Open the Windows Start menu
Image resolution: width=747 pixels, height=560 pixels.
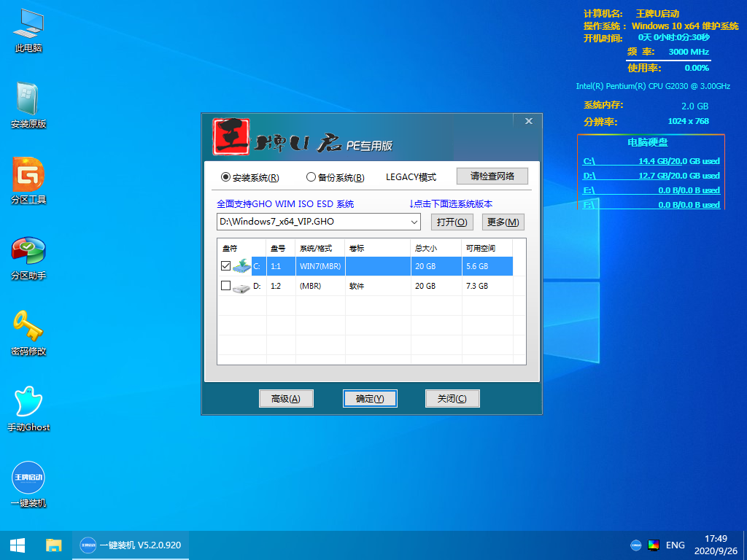[18, 545]
